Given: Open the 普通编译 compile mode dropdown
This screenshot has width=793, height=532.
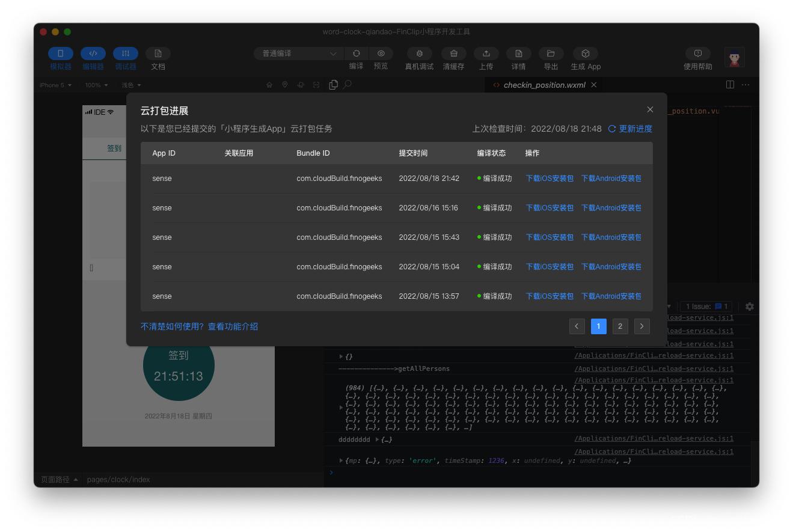Looking at the screenshot, I should (x=298, y=54).
